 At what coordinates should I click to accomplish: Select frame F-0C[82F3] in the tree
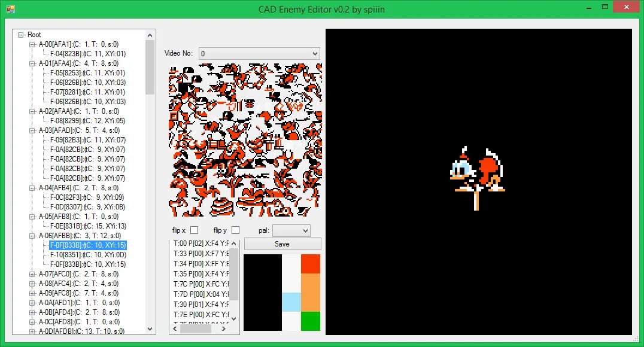click(87, 197)
